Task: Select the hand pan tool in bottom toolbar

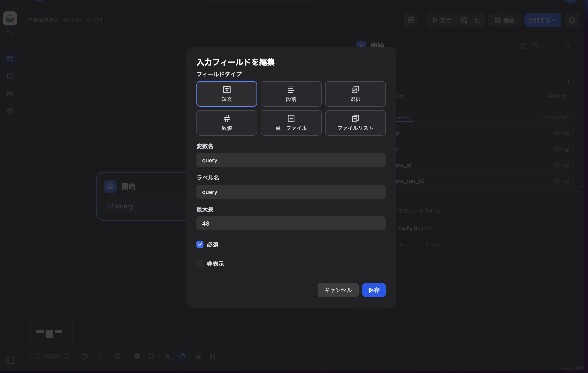Action: click(182, 356)
